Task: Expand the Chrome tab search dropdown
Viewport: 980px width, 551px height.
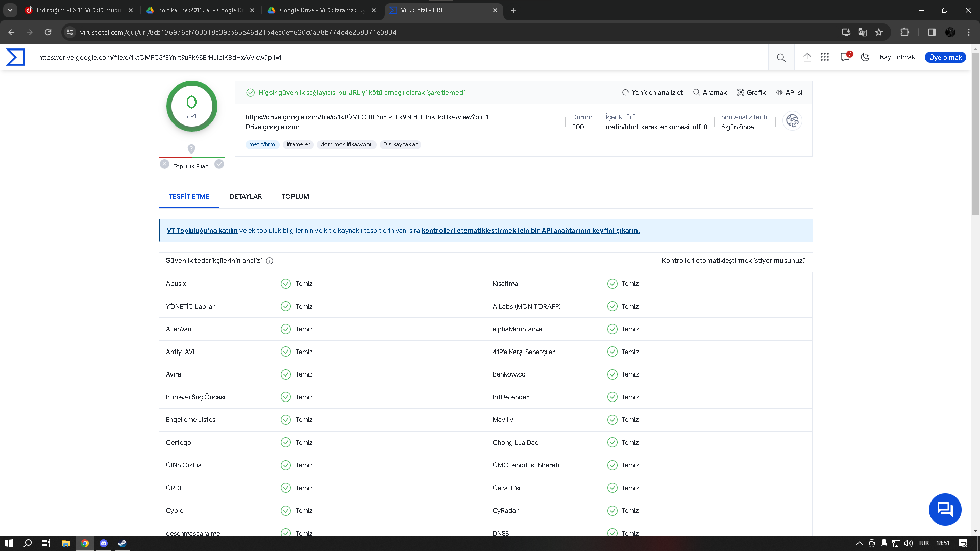Action: [10, 10]
